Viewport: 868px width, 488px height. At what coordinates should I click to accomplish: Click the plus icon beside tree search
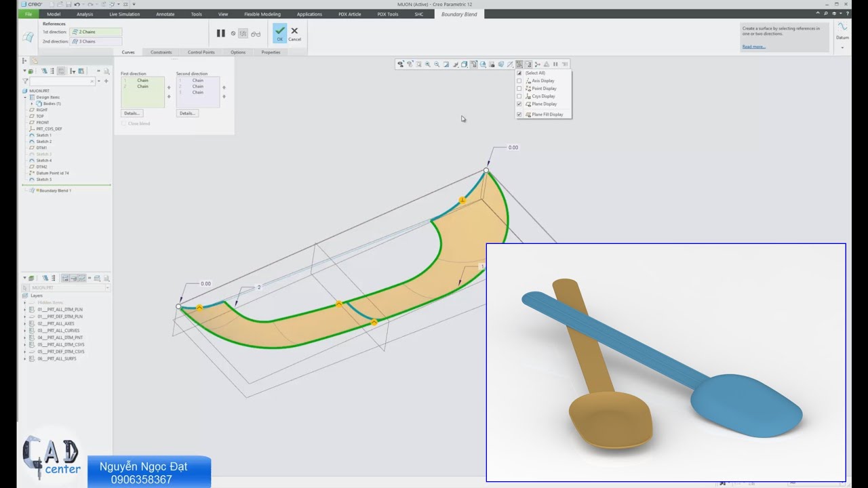click(x=106, y=81)
